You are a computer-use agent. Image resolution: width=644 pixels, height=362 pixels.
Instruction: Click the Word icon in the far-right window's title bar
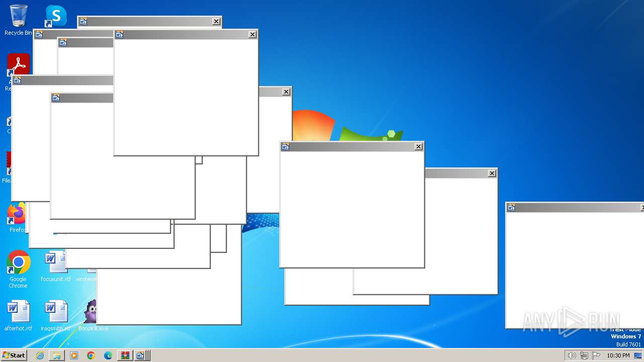[511, 208]
